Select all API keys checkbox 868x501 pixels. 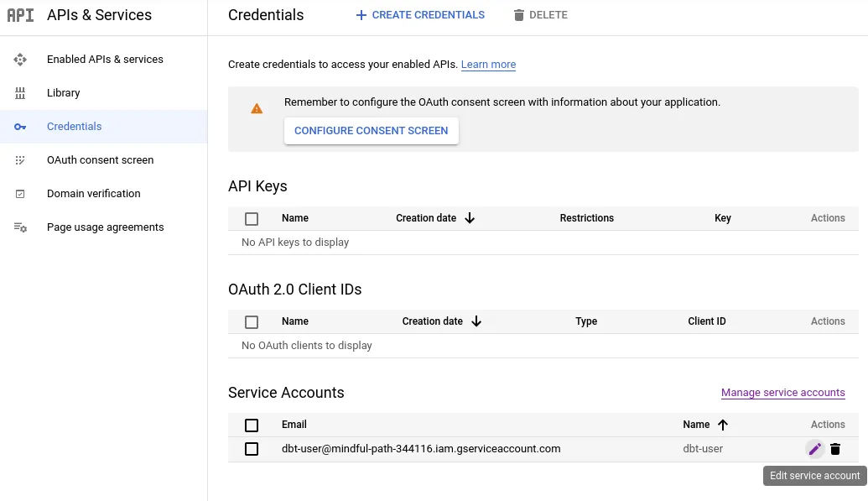click(252, 219)
